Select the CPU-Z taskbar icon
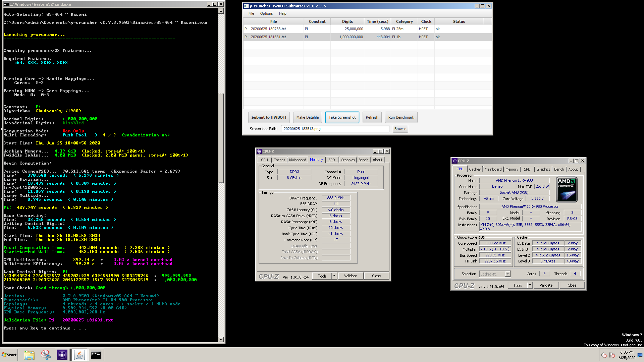 pos(62,355)
